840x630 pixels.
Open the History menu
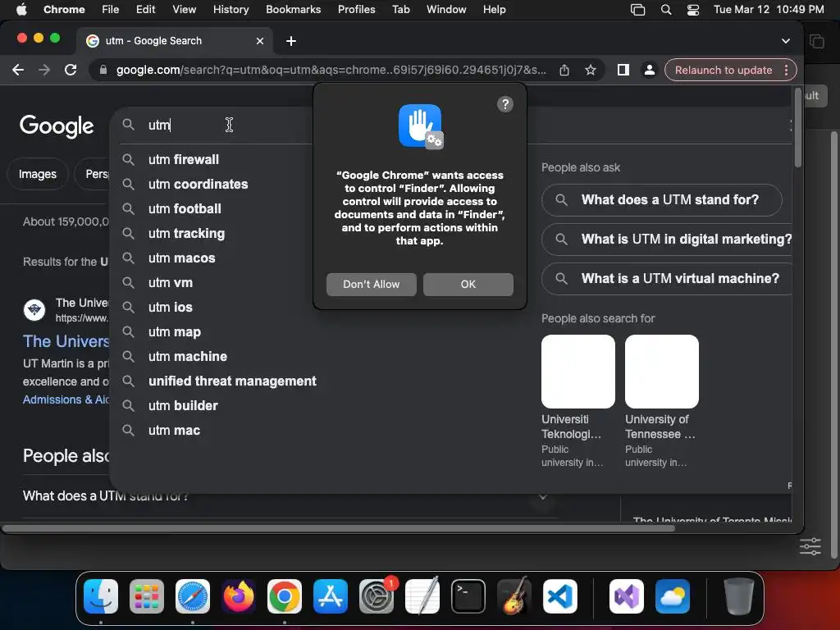(x=231, y=10)
